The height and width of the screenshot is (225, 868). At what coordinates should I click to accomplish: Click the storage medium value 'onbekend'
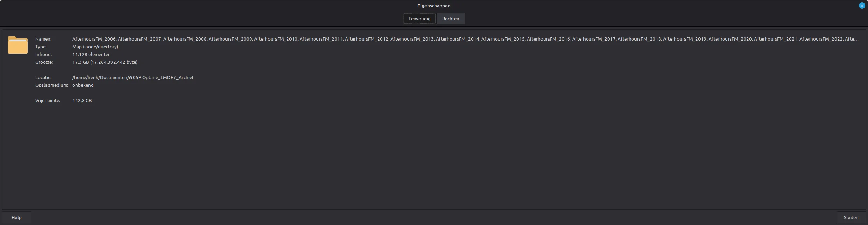click(x=83, y=85)
